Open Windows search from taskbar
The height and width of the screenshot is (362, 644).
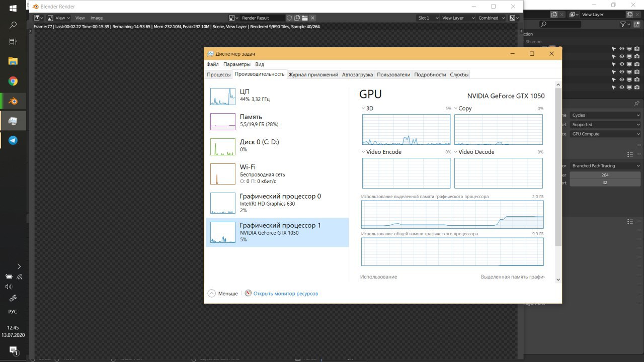click(13, 25)
